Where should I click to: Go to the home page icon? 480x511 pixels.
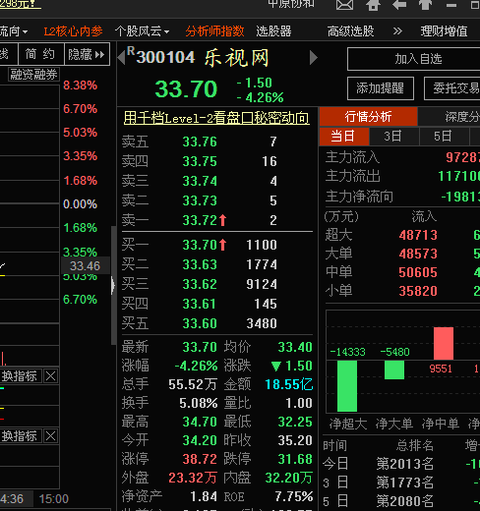click(373, 5)
